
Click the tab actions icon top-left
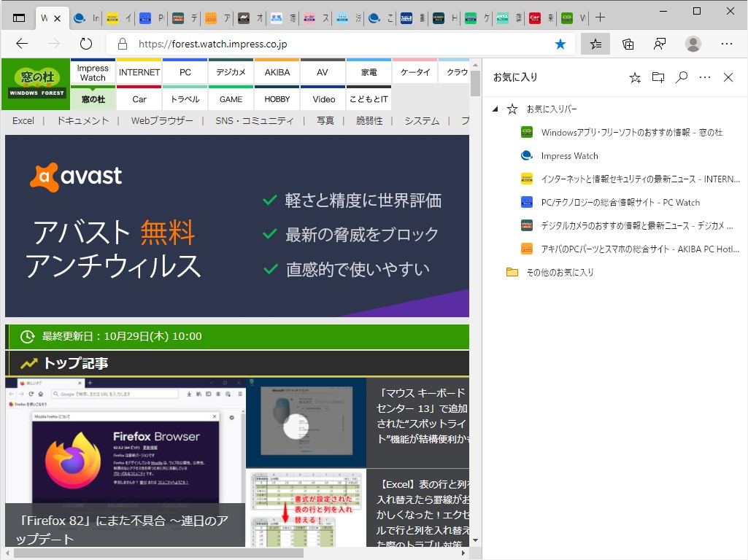[20, 17]
